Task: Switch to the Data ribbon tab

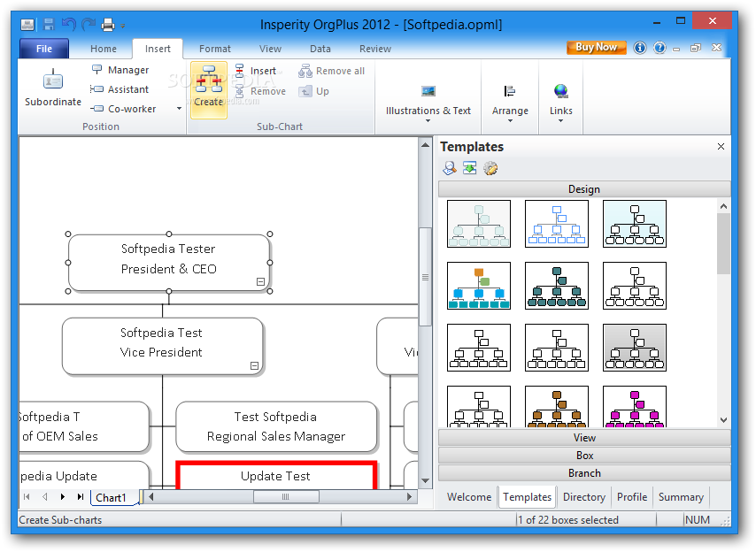Action: click(320, 49)
